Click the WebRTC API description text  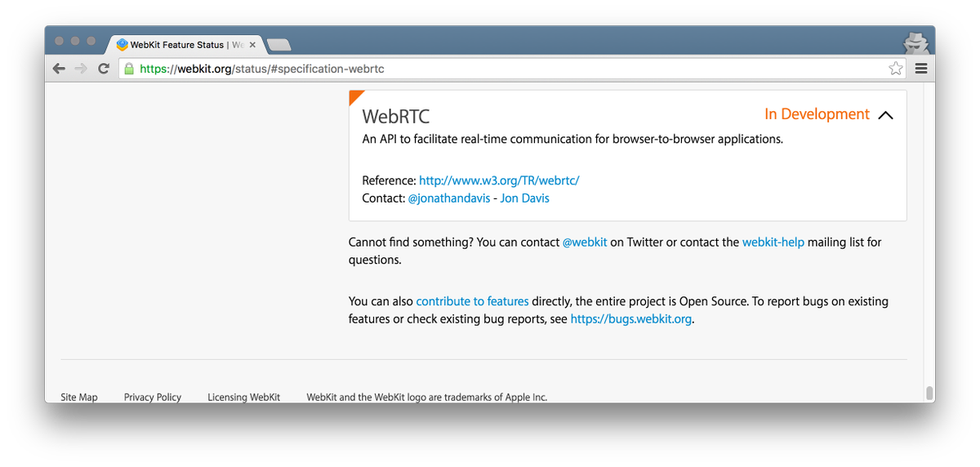[x=572, y=139]
